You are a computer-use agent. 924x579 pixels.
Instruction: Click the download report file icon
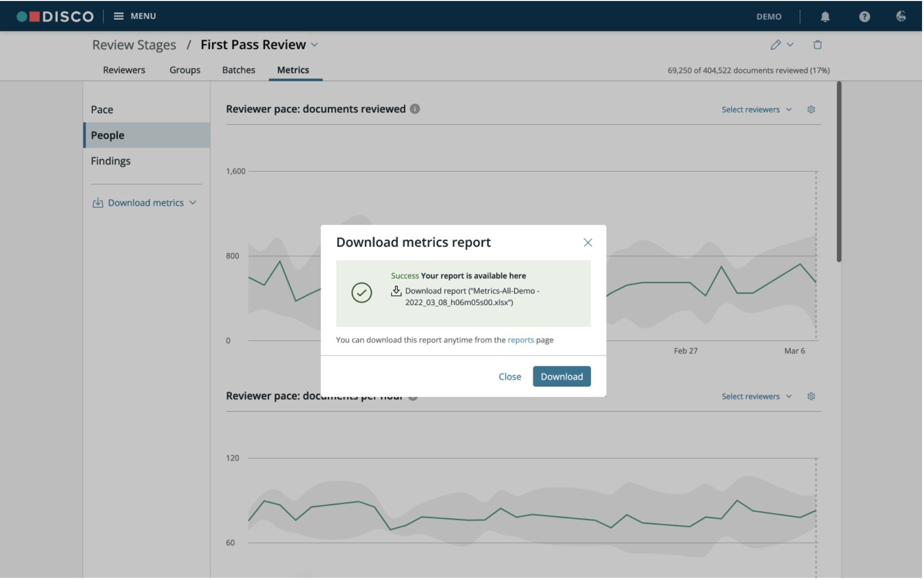[397, 292]
